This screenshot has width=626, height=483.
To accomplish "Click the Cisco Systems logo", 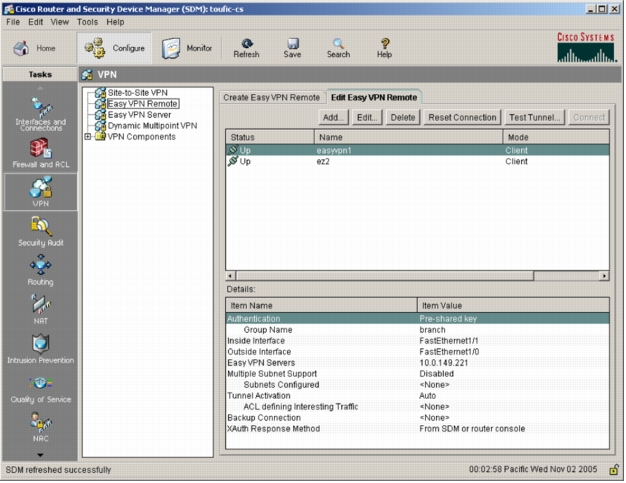I will click(586, 48).
